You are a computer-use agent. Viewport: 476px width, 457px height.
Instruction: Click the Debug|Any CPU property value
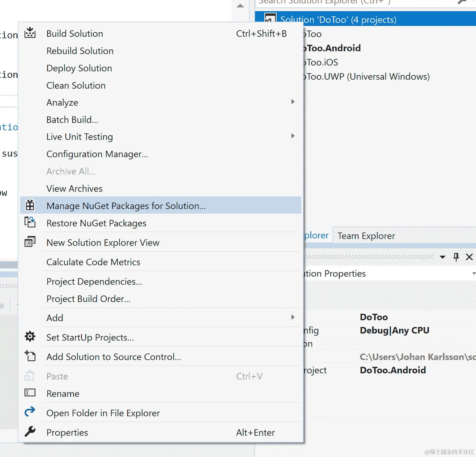[394, 330]
